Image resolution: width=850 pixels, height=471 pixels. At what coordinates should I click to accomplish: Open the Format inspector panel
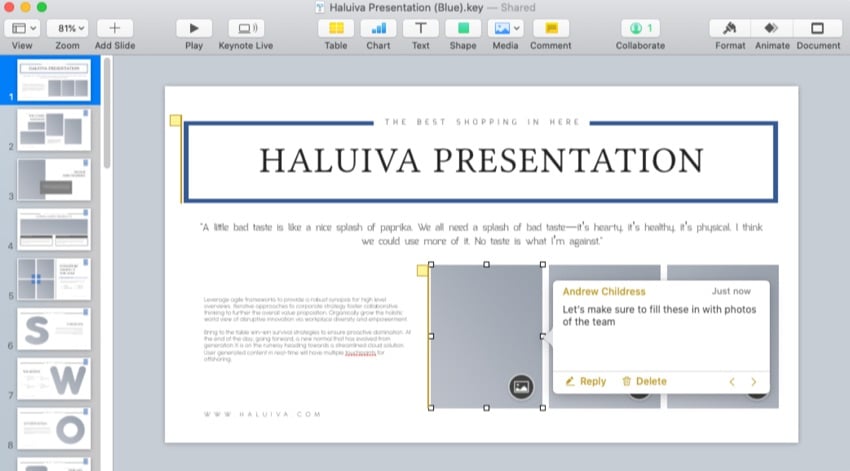(x=730, y=28)
